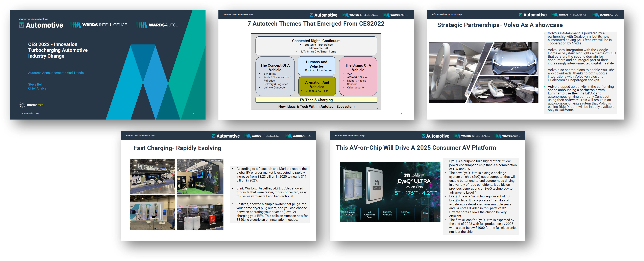Select the 'Steve Bell Chief Analyst' text

pos(38,86)
